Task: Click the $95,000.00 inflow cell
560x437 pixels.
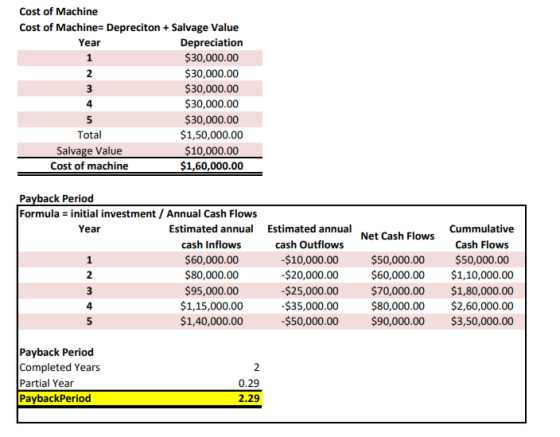Action: (211, 291)
